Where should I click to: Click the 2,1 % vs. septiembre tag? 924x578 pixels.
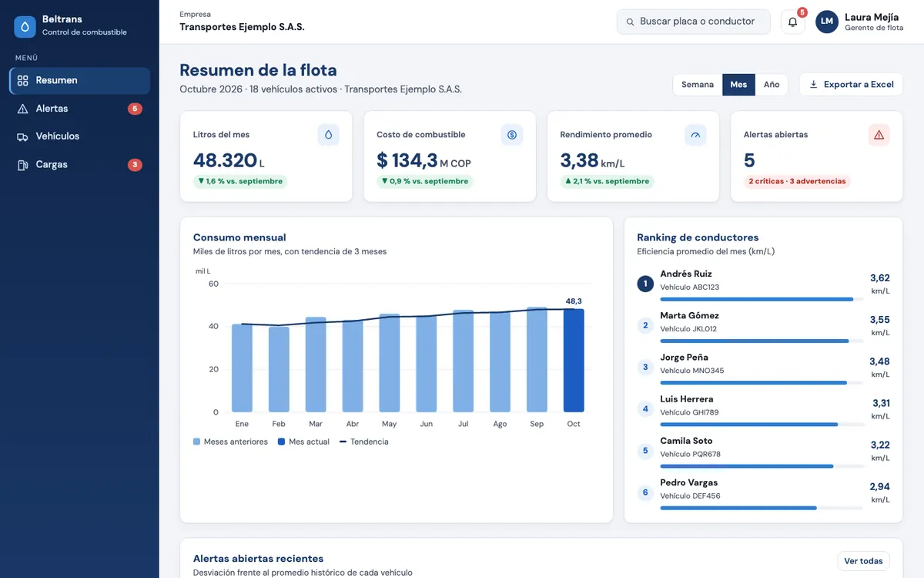pos(607,182)
